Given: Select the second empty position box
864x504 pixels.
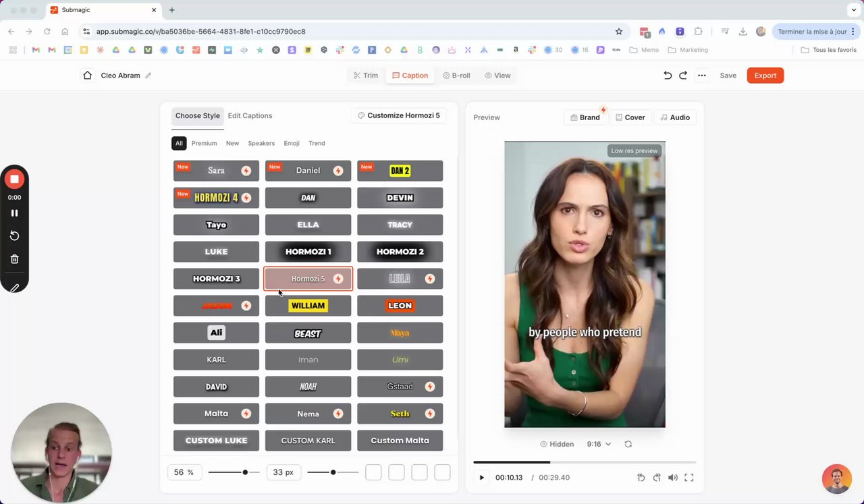Looking at the screenshot, I should (396, 472).
